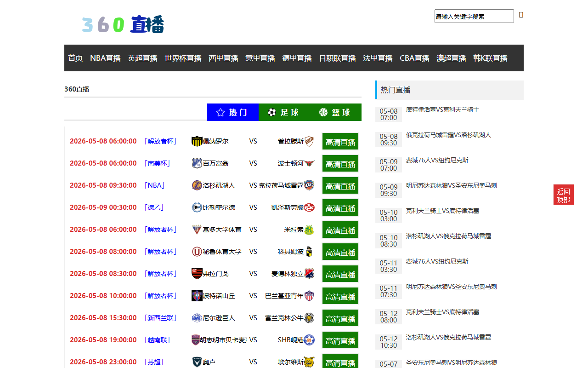Click the 百万富翁 team crest

(x=197, y=163)
